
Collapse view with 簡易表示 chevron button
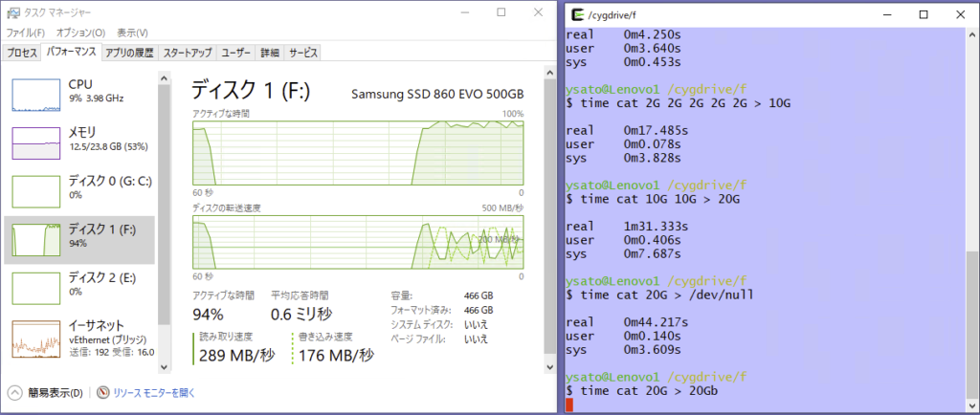click(15, 392)
